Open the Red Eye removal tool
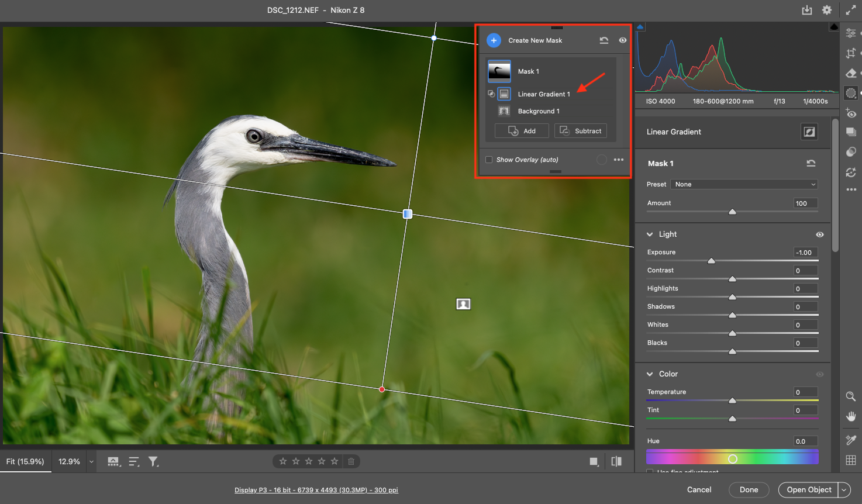The width and height of the screenshot is (862, 504). [851, 113]
